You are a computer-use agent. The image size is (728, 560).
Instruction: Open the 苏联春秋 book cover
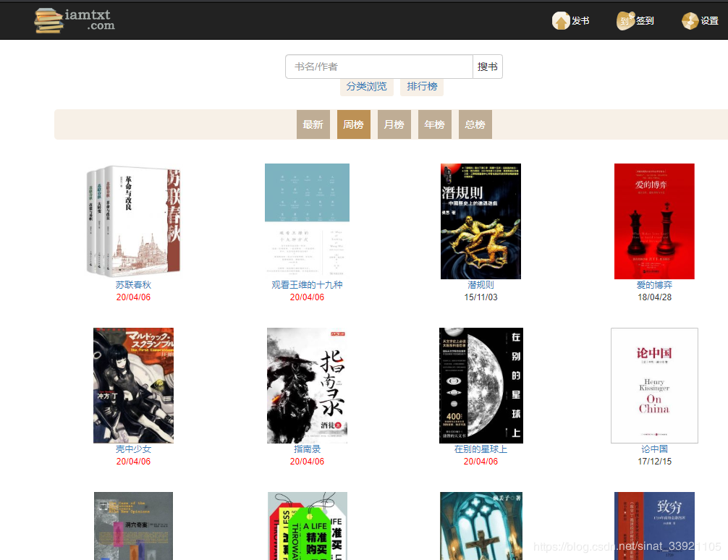133,221
